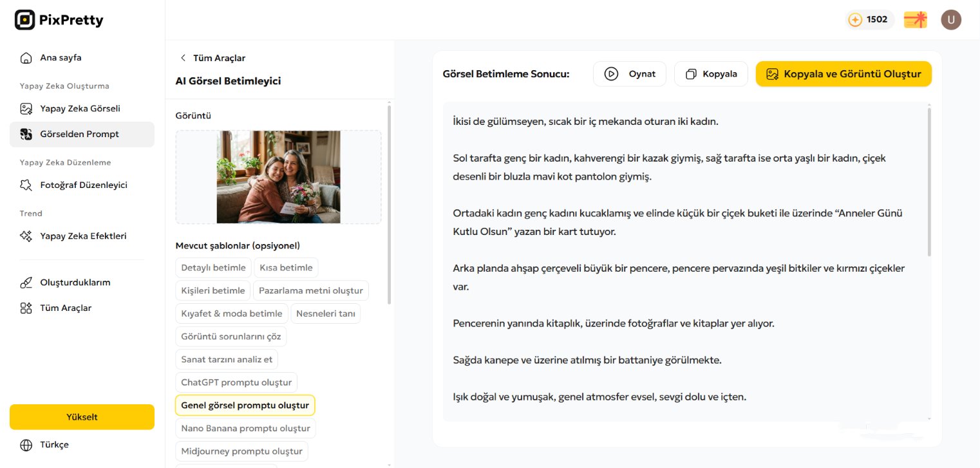Select Görüntü sorunlarını çöz template
Image resolution: width=980 pixels, height=468 pixels.
tap(231, 337)
